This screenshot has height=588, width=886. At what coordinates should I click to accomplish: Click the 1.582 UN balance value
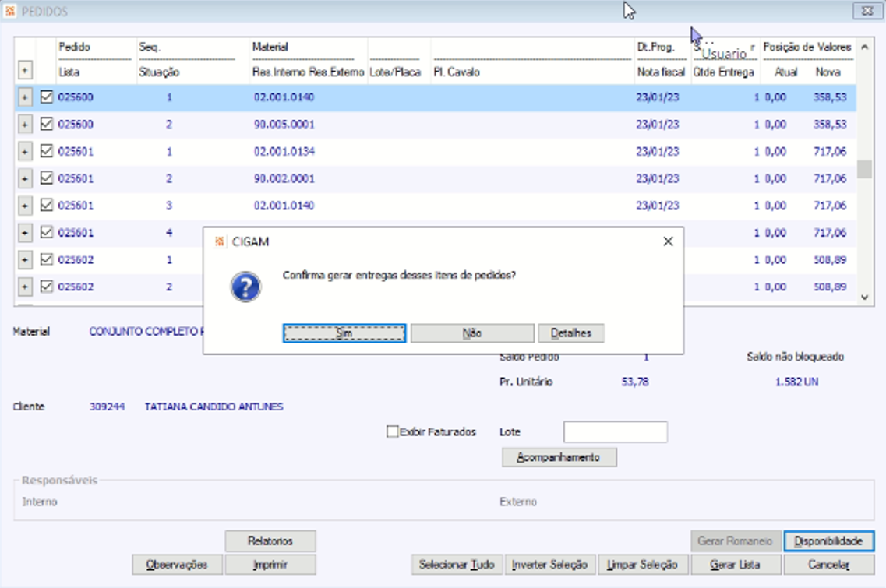pyautogui.click(x=796, y=382)
